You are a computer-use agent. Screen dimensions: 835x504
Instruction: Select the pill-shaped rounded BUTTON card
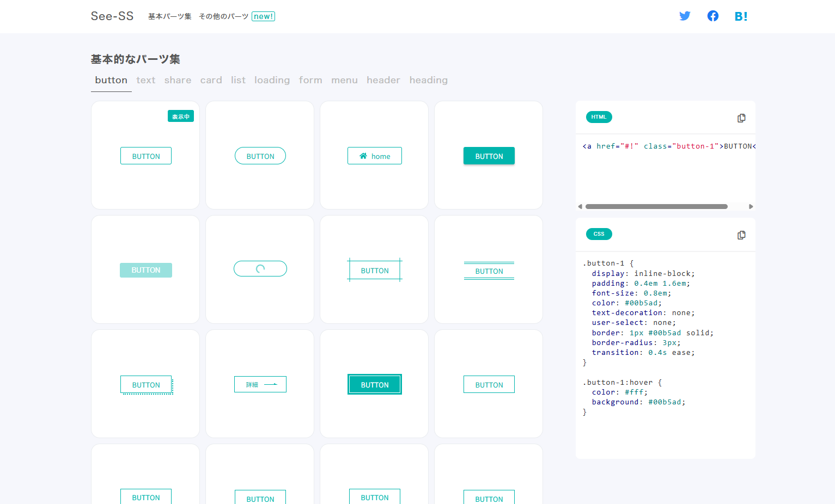pos(260,156)
